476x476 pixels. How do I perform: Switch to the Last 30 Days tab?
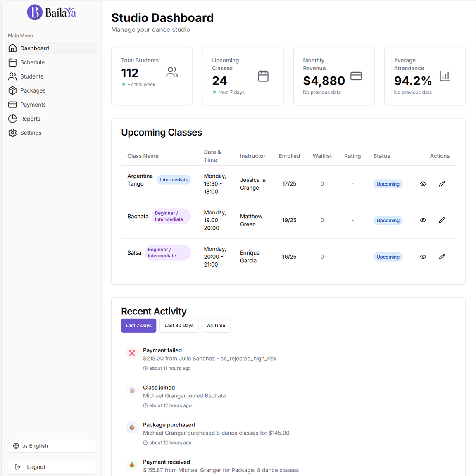tap(179, 325)
